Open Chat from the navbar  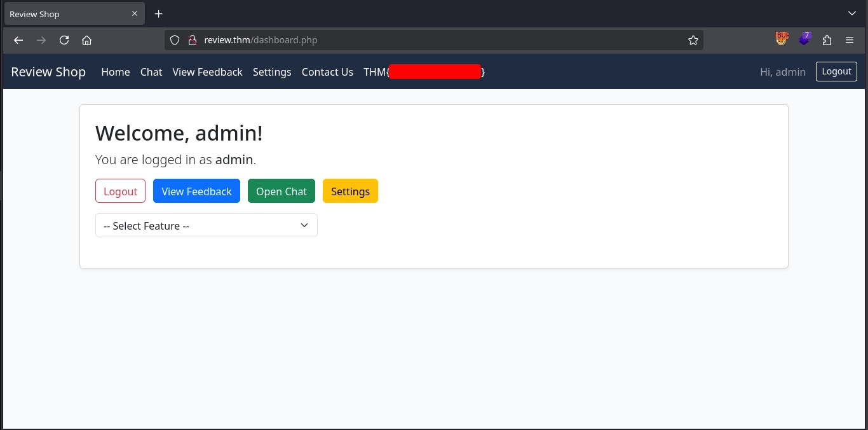point(151,72)
